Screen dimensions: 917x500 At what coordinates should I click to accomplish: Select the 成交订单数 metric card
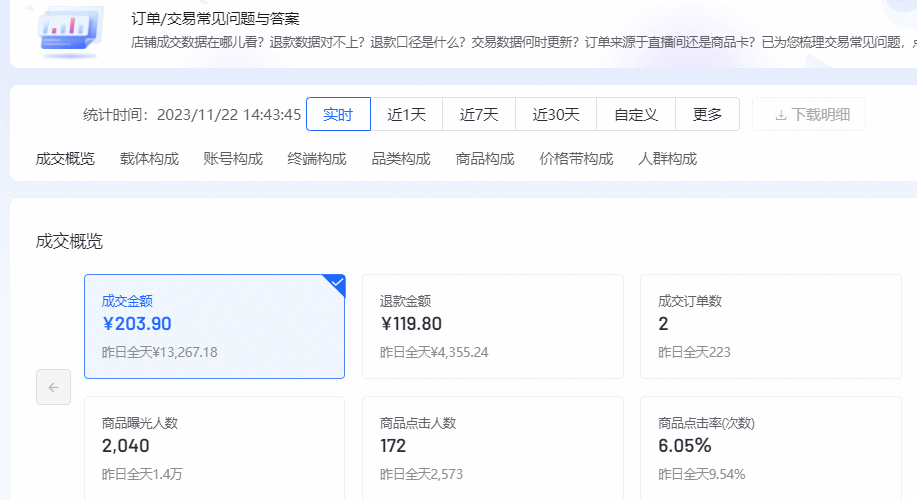[771, 326]
